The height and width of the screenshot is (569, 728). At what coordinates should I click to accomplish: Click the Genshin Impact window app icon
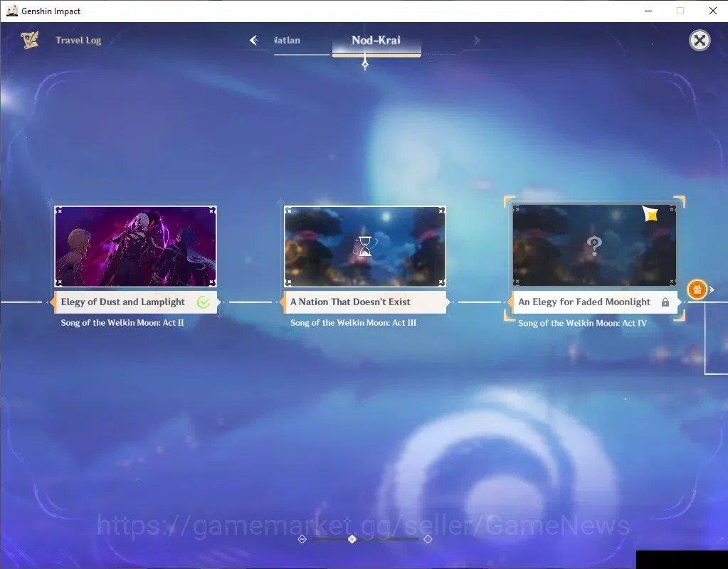tap(11, 11)
